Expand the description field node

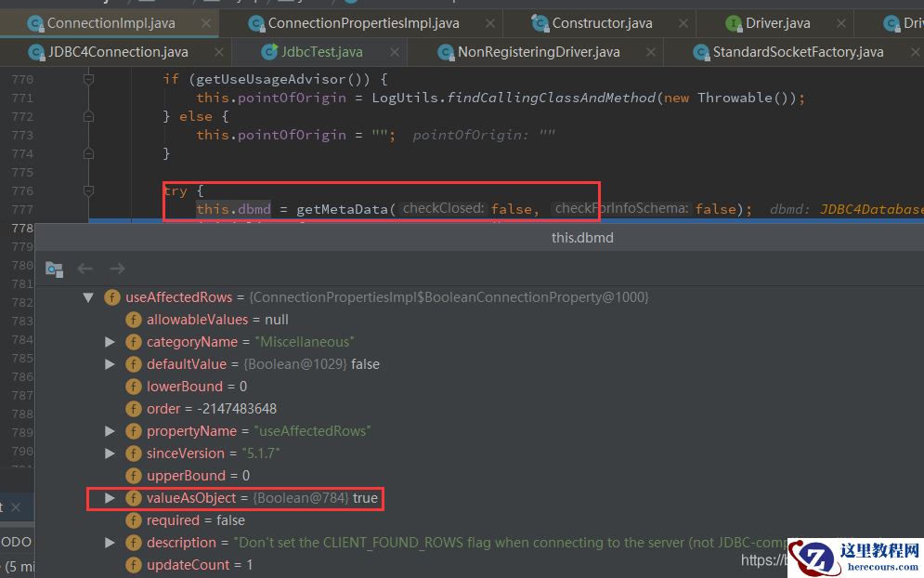tap(110, 543)
